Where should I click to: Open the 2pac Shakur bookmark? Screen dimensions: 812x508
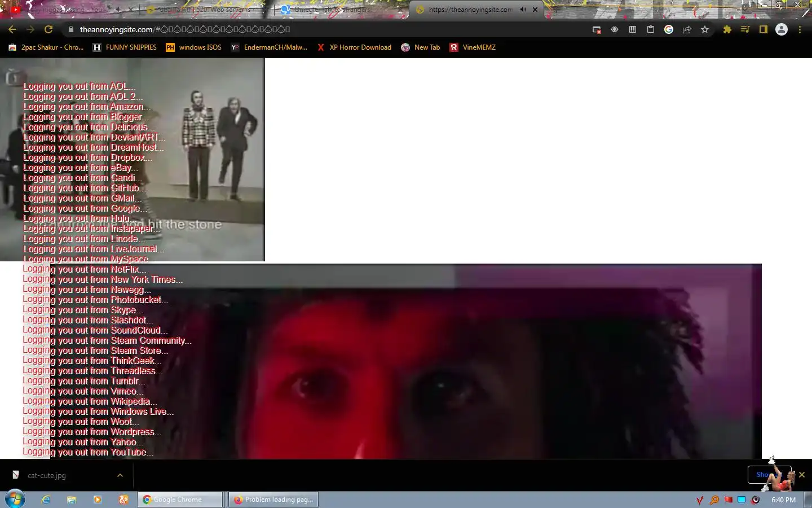tap(46, 47)
